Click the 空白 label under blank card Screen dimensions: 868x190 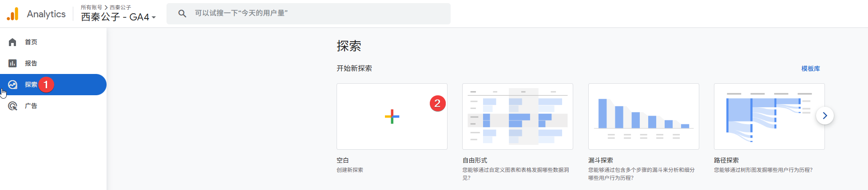click(x=343, y=160)
